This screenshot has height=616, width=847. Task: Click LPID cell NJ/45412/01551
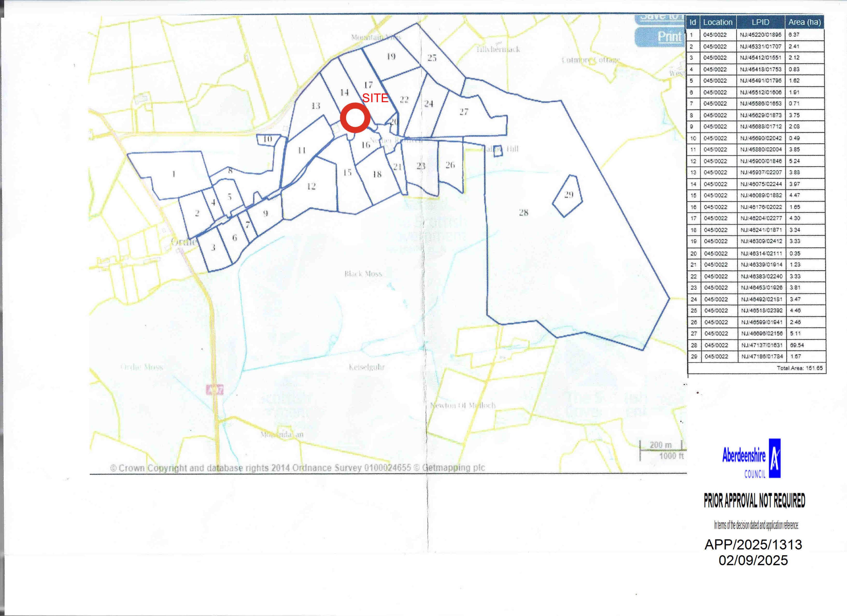760,58
